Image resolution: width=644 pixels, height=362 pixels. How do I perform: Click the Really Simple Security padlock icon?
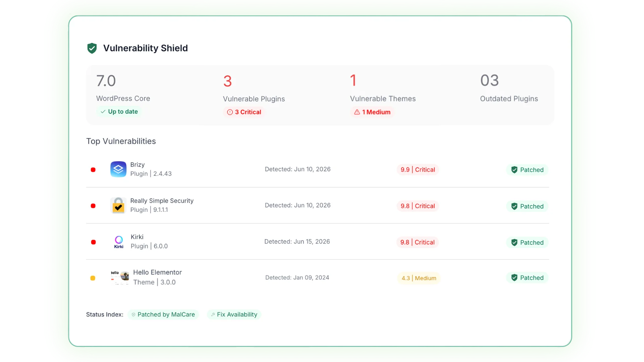(118, 205)
